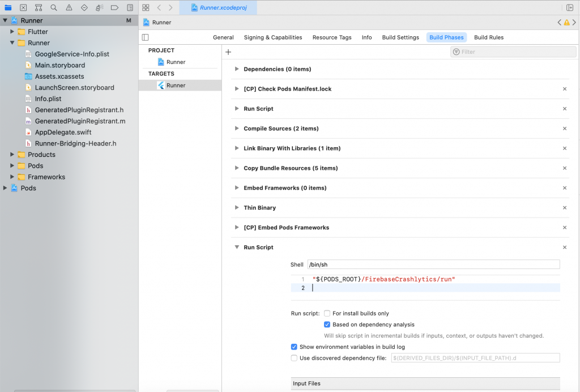Expand the Products folder

click(12, 154)
